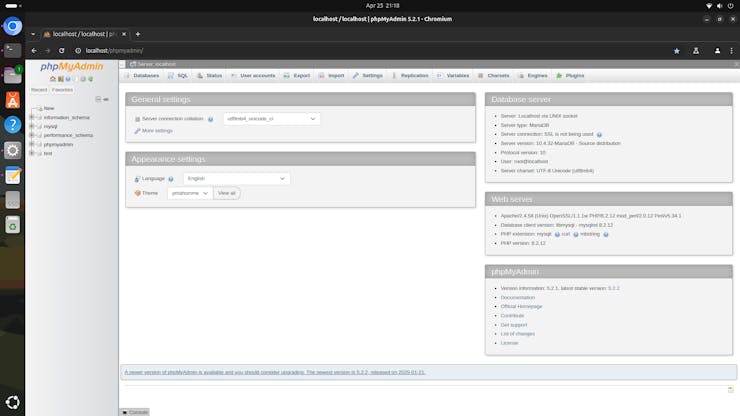Viewport: 740px width, 416px height.
Task: Click the help icon next to mysqli
Action: click(x=557, y=234)
